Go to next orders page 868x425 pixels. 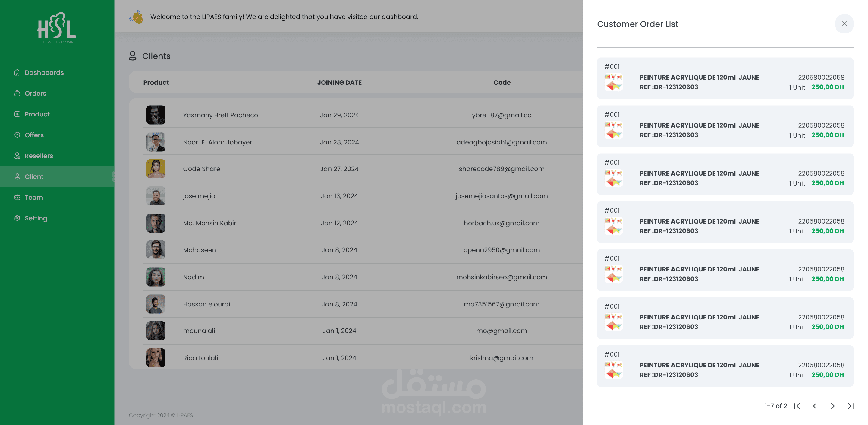(833, 406)
